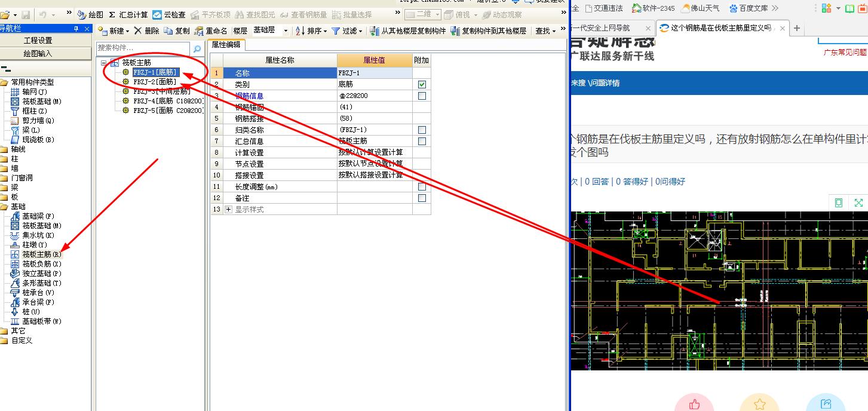Open a new browser tab with plus
The width and height of the screenshot is (868, 411).
(796, 27)
